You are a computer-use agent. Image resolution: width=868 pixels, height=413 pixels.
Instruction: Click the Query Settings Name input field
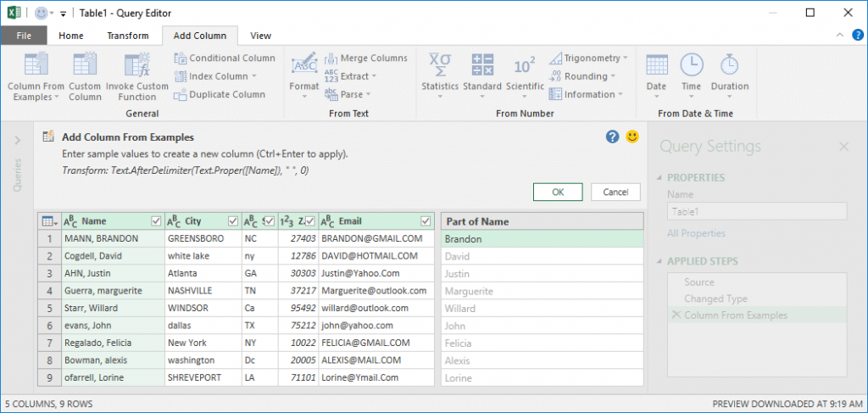coord(757,212)
